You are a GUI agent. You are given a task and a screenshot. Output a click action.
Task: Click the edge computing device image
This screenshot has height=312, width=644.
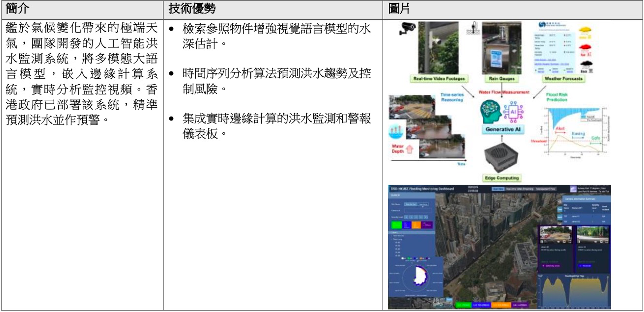501,157
